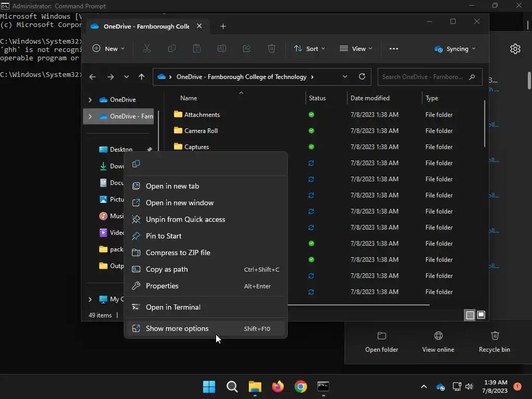Switch to details view layout icon
Screen dimensions: 532x399
470,315
